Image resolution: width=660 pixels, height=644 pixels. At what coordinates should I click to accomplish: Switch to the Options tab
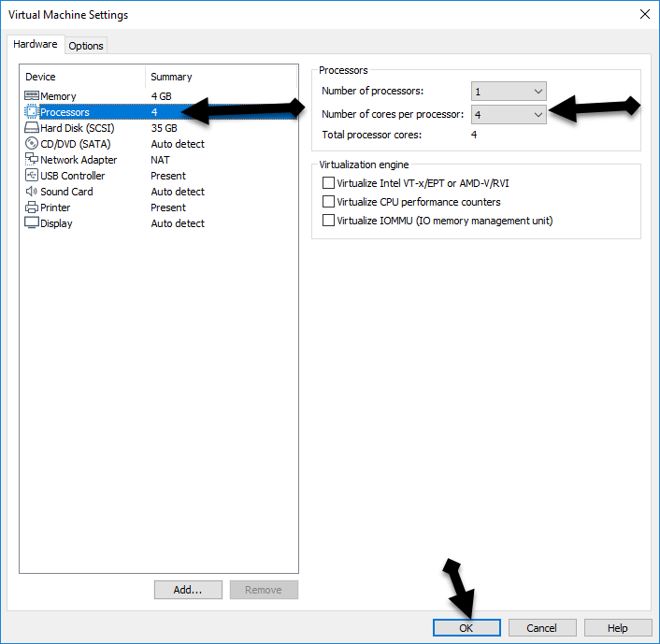[x=86, y=46]
